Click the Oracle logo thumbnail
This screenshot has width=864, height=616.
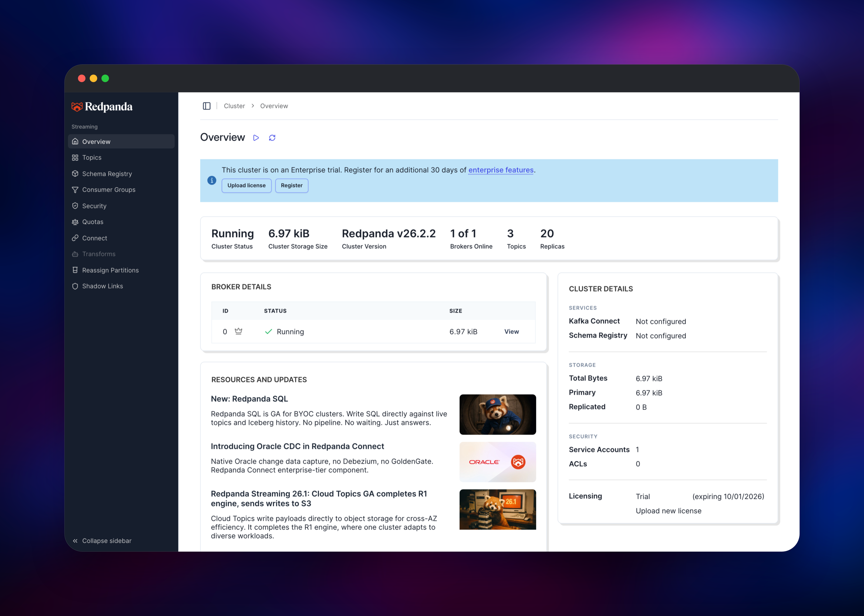point(498,462)
